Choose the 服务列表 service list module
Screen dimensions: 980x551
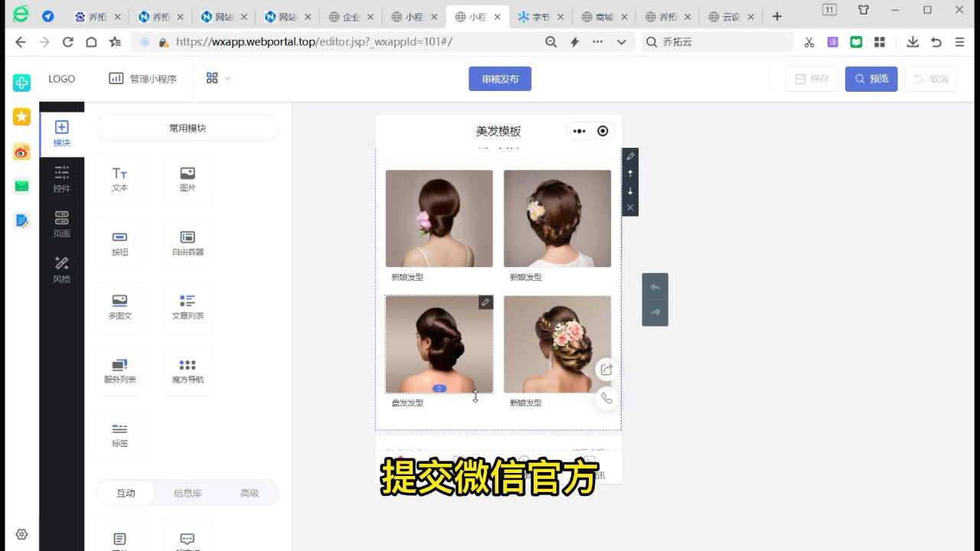(x=119, y=370)
